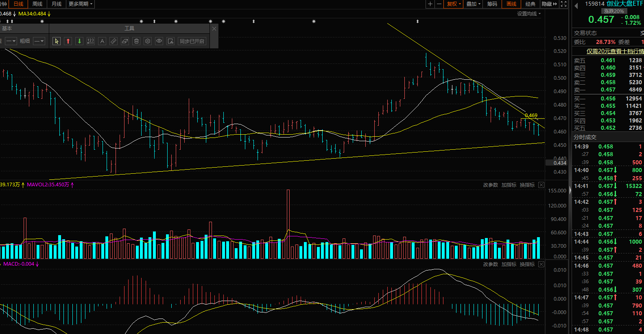Toggle the 画线 drawing mode button
This screenshot has width=644, height=334.
[511, 4]
